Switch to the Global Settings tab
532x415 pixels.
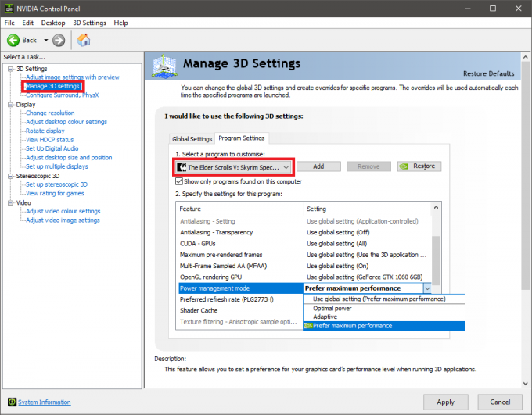192,139
